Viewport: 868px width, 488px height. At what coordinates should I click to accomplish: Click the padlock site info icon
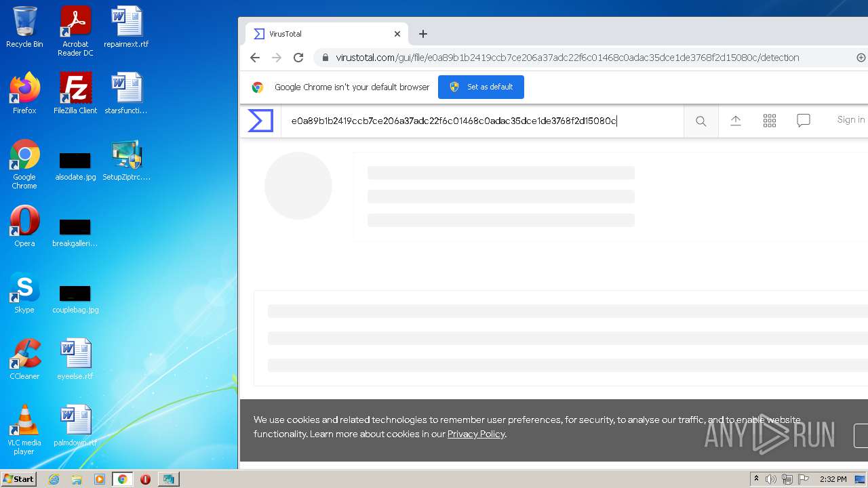tap(325, 58)
